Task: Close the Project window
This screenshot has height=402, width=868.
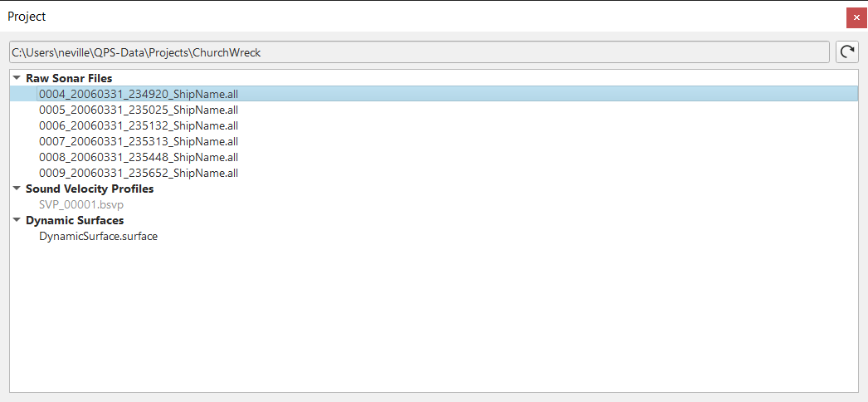Action: point(856,17)
